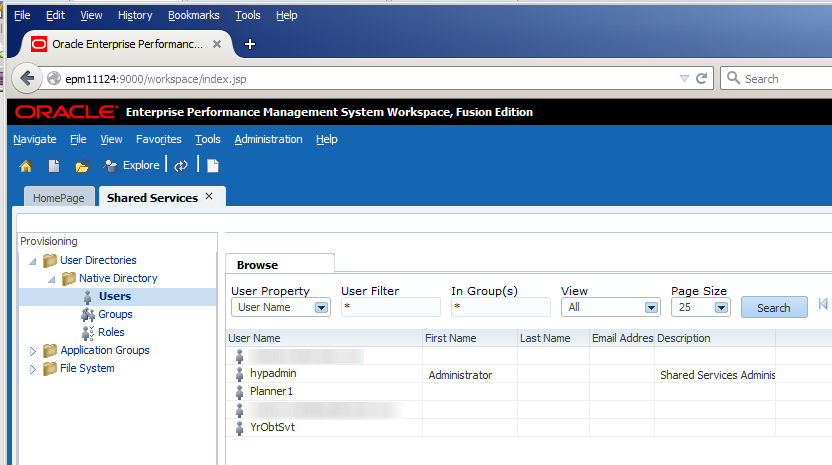Open the workspace View menu
The image size is (832, 465).
point(111,139)
